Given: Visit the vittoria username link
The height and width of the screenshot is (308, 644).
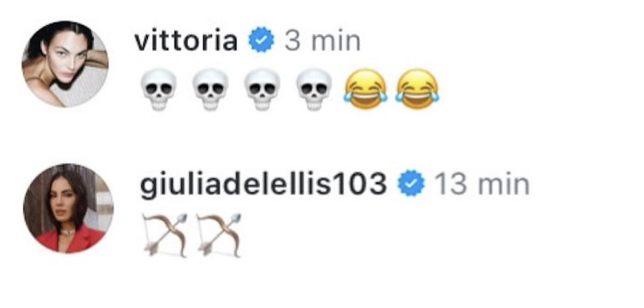Looking at the screenshot, I should [186, 40].
